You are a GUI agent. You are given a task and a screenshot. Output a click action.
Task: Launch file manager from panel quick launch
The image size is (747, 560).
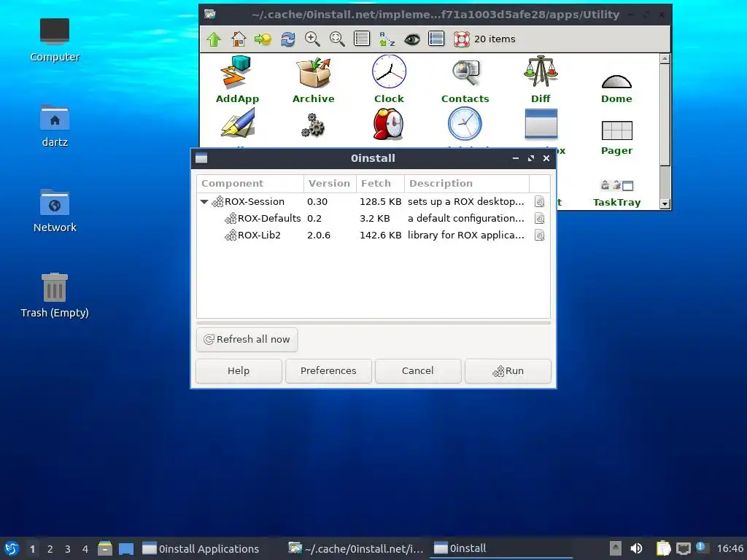pos(105,548)
